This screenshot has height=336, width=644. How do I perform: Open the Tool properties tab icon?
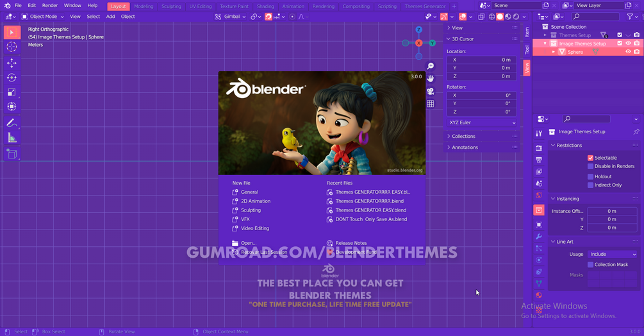539,133
